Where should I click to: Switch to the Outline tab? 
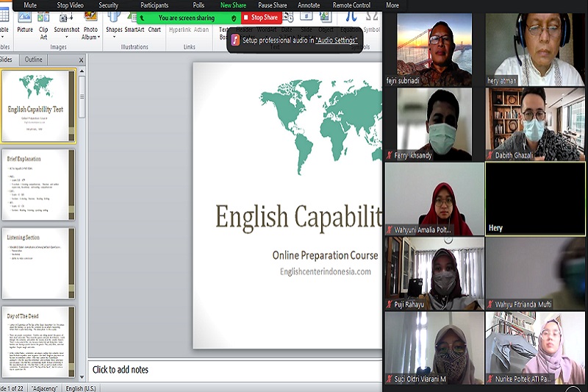point(34,60)
